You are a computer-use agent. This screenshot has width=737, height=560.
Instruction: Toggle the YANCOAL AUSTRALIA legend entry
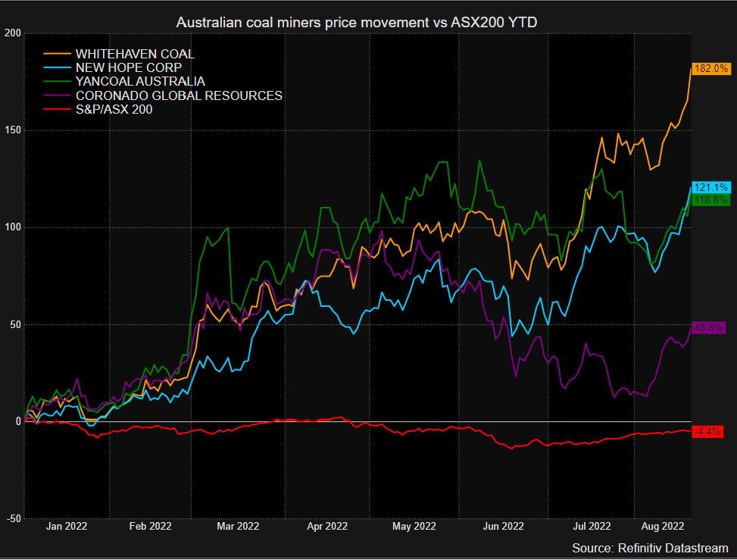tap(140, 82)
